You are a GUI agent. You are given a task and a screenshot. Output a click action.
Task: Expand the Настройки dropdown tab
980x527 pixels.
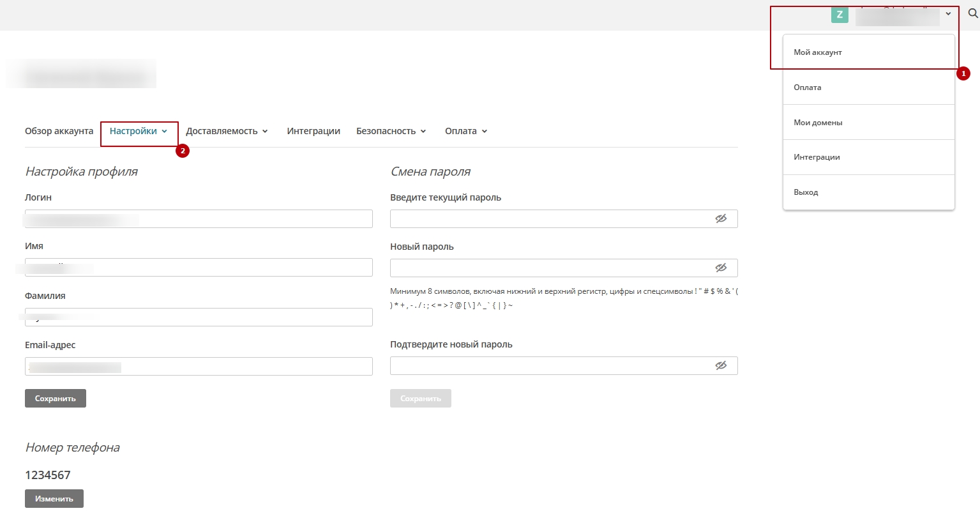click(x=139, y=131)
